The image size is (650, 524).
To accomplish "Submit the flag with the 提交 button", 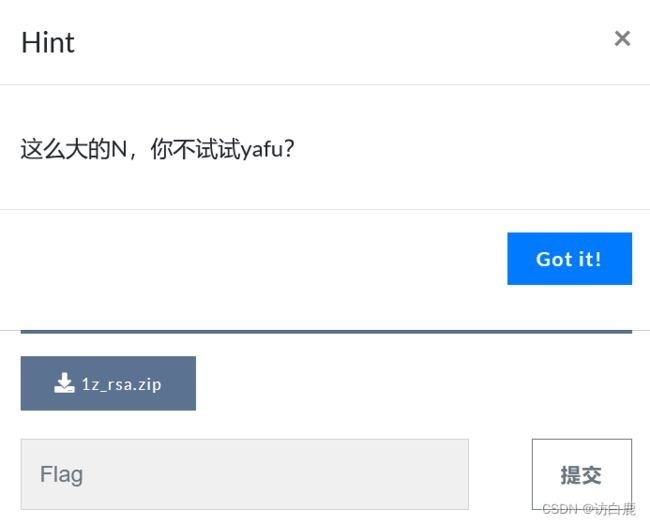I will (582, 474).
